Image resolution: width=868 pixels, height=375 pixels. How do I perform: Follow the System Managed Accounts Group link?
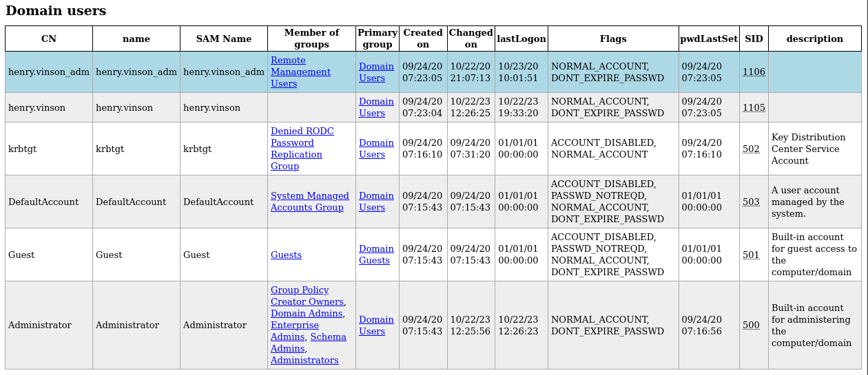click(x=310, y=202)
